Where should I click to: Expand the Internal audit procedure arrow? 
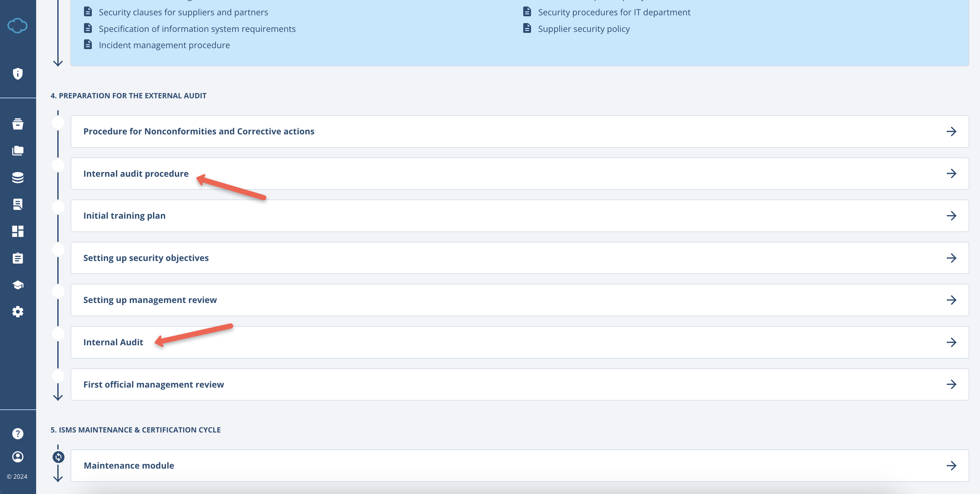[x=951, y=174]
